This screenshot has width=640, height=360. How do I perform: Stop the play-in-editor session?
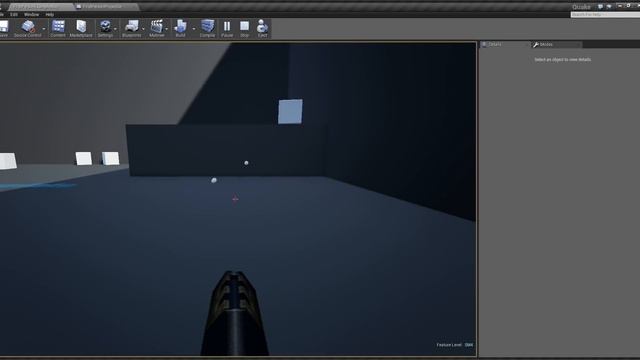[244, 29]
